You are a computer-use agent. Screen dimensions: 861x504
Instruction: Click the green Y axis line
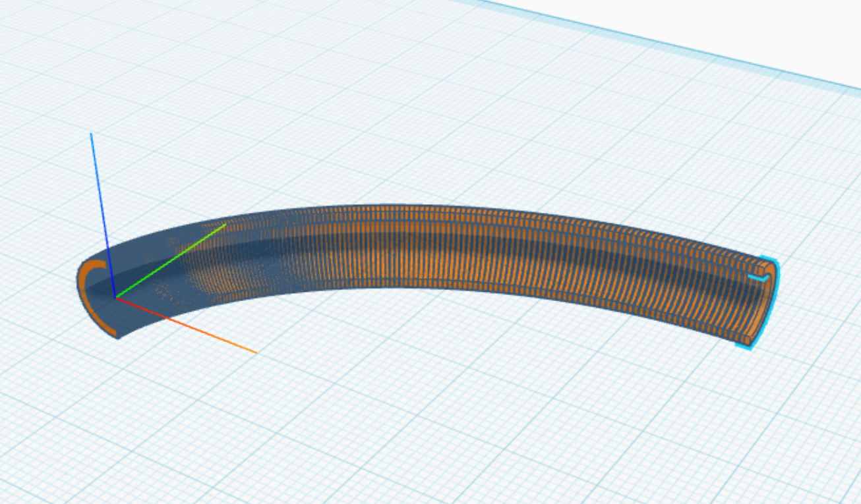tap(171, 260)
